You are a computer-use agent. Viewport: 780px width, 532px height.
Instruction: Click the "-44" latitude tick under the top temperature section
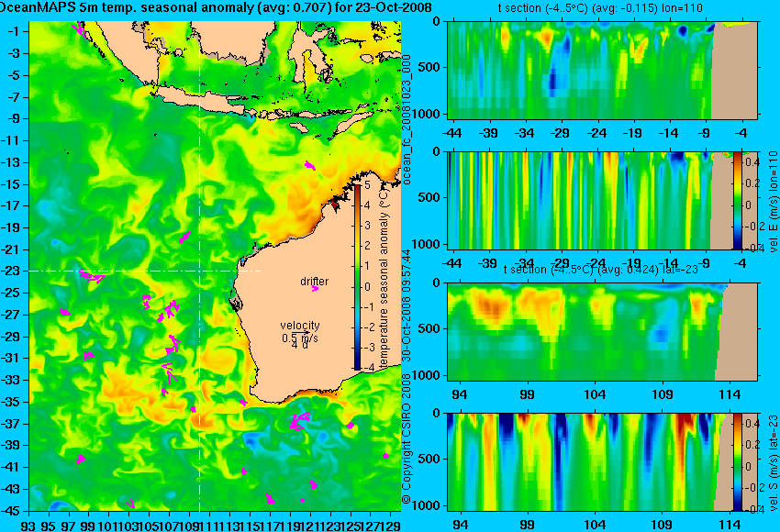click(x=451, y=133)
